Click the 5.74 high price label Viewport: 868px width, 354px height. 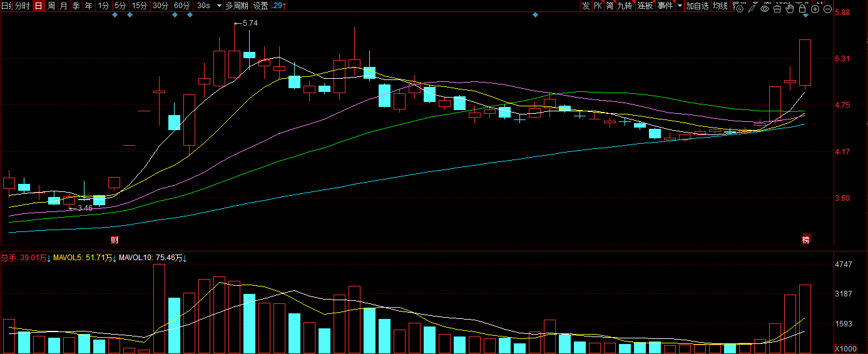250,23
